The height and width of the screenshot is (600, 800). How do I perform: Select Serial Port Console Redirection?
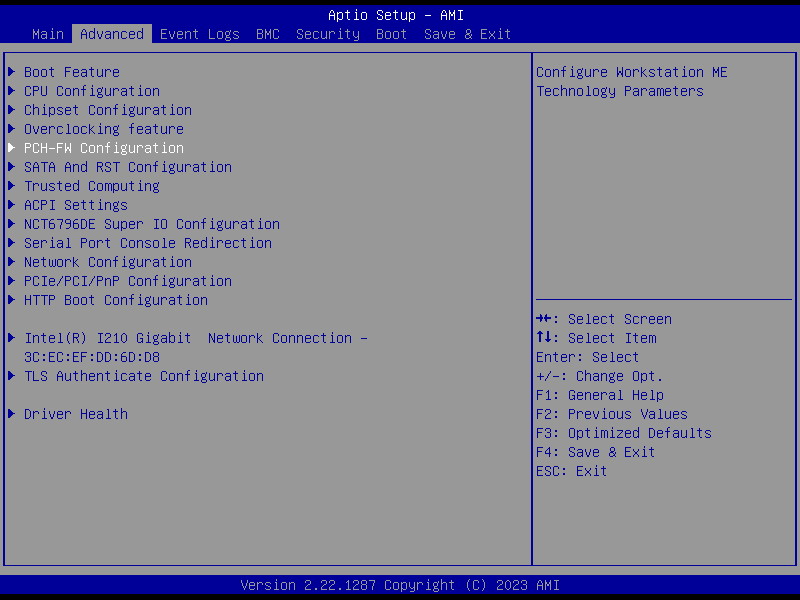[x=148, y=243]
